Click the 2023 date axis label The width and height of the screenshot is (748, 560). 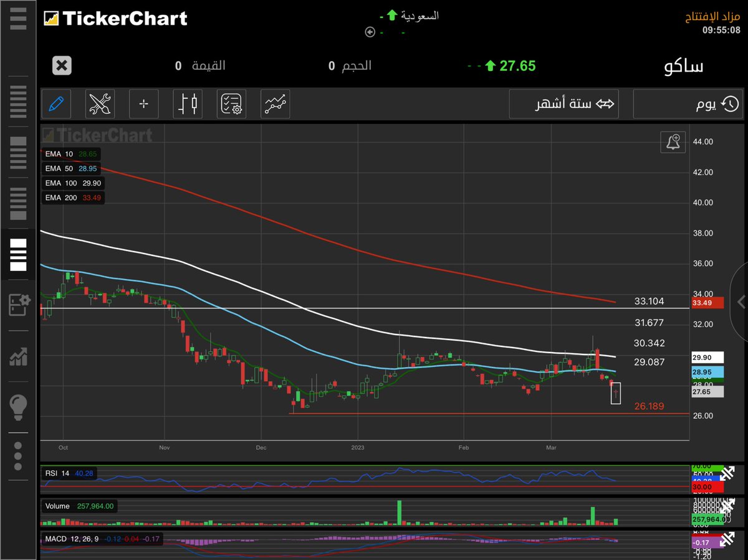358,447
